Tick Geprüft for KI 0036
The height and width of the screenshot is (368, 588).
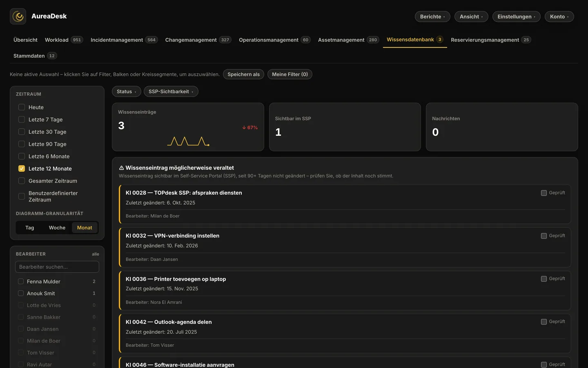point(544,279)
